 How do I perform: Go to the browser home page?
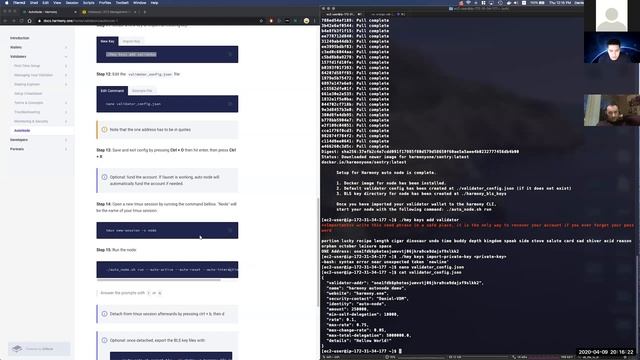(29, 20)
